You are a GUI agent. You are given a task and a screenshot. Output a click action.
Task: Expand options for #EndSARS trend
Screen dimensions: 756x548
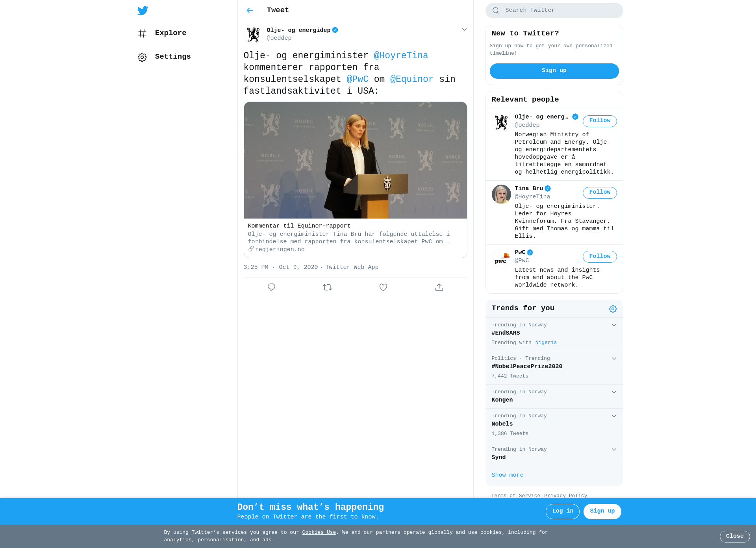[614, 325]
